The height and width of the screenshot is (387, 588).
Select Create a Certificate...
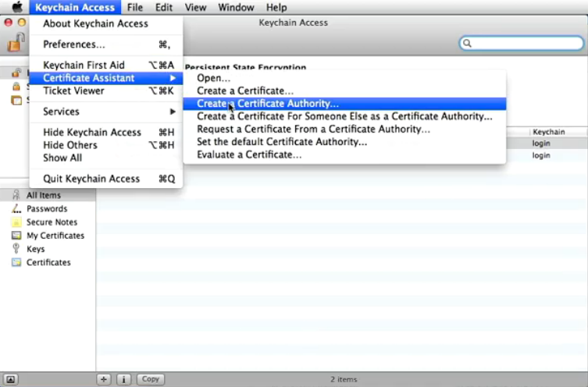tap(344, 91)
